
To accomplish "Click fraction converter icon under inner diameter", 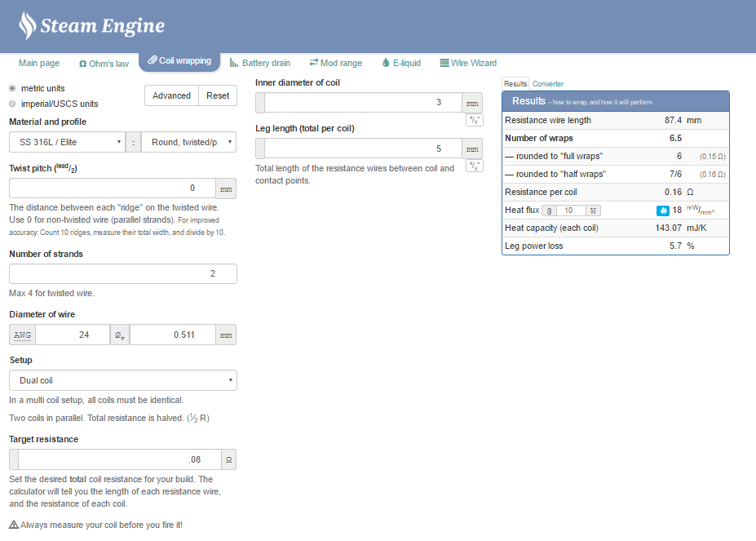I will click(x=474, y=120).
